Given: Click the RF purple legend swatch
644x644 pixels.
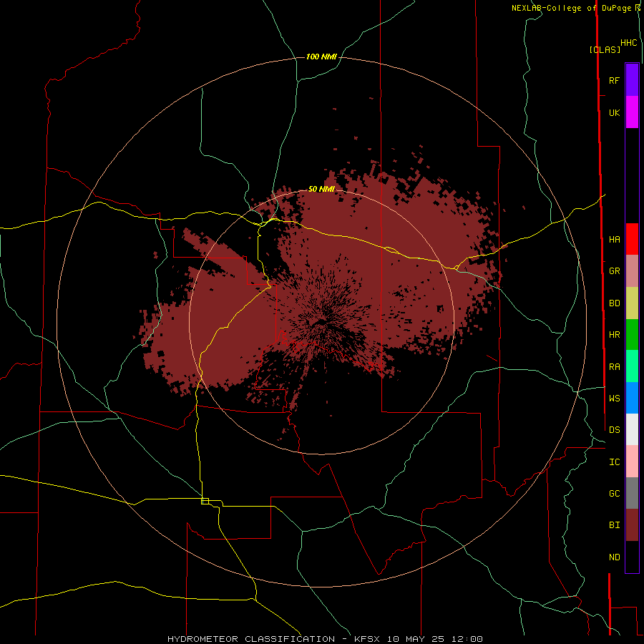Looking at the screenshot, I should [x=632, y=80].
